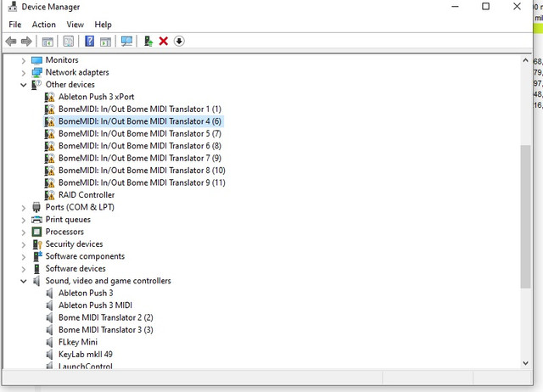Viewport: 543px width, 392px height.
Task: Minimize the Device Manager window
Action: coord(455,7)
